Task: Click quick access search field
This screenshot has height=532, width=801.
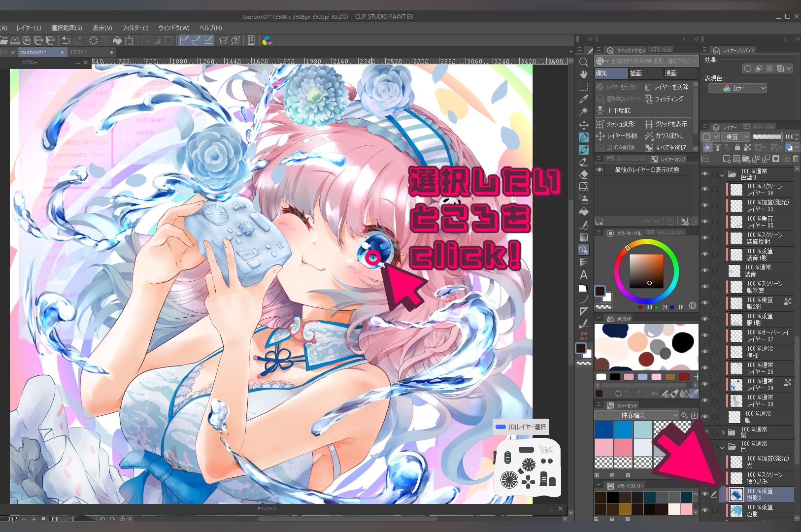Action: click(x=646, y=62)
